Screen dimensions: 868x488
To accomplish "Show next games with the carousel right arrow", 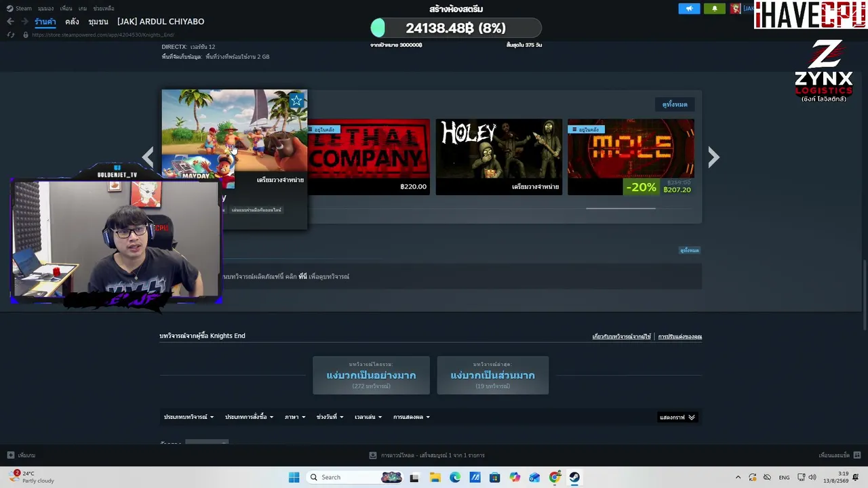I will [713, 157].
